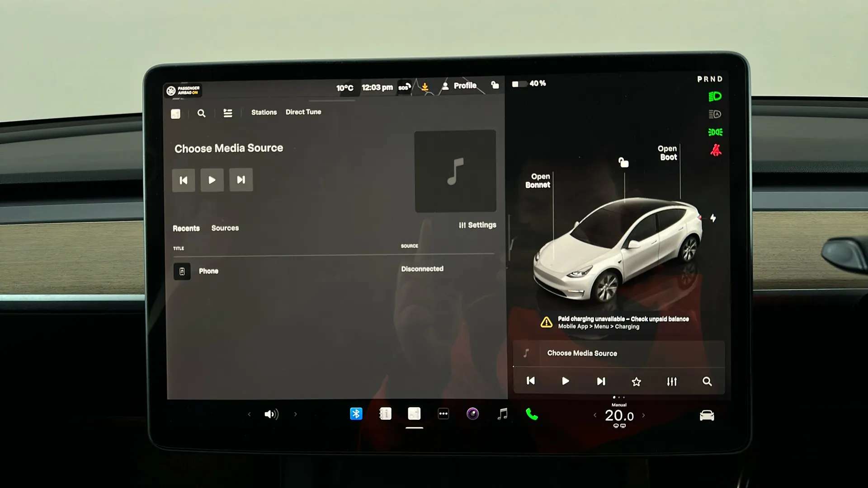Viewport: 868px width, 488px height.
Task: Play media in the main media panel
Action: click(212, 180)
